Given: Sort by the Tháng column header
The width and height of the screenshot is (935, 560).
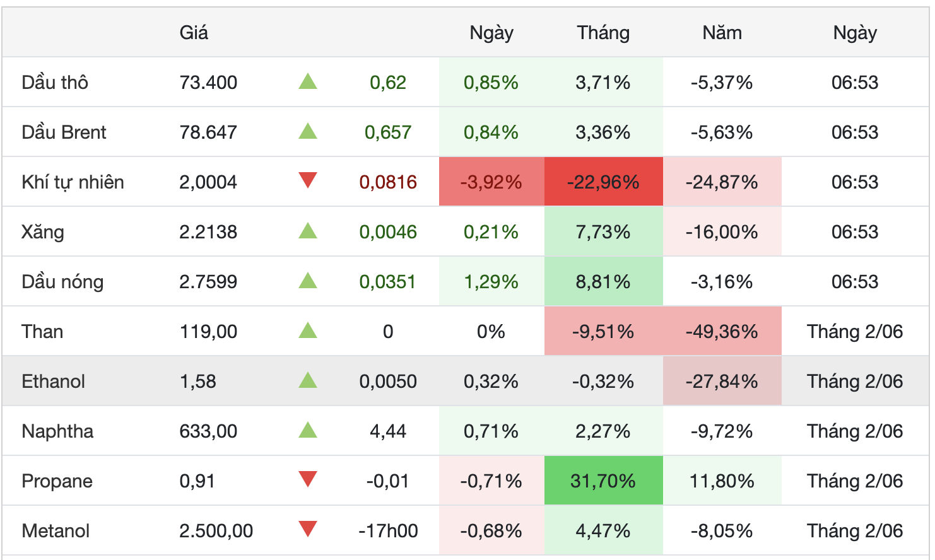Looking at the screenshot, I should [x=603, y=33].
